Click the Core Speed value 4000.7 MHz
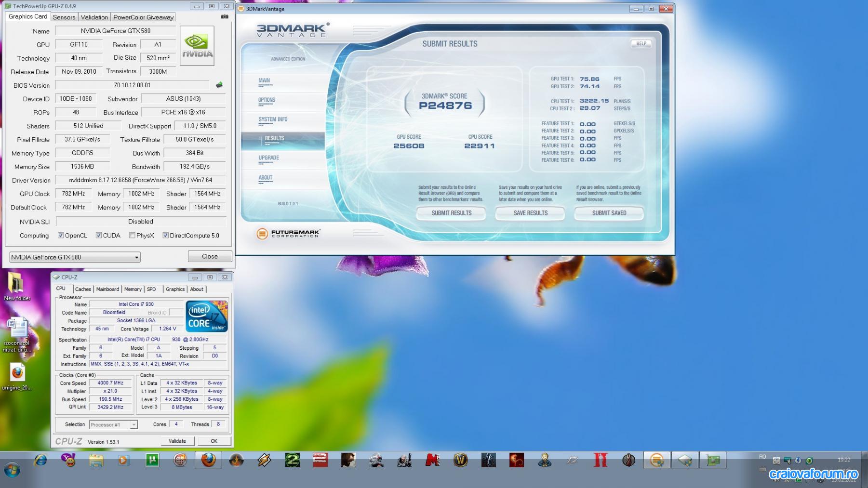This screenshot has width=868, height=488. click(x=110, y=383)
